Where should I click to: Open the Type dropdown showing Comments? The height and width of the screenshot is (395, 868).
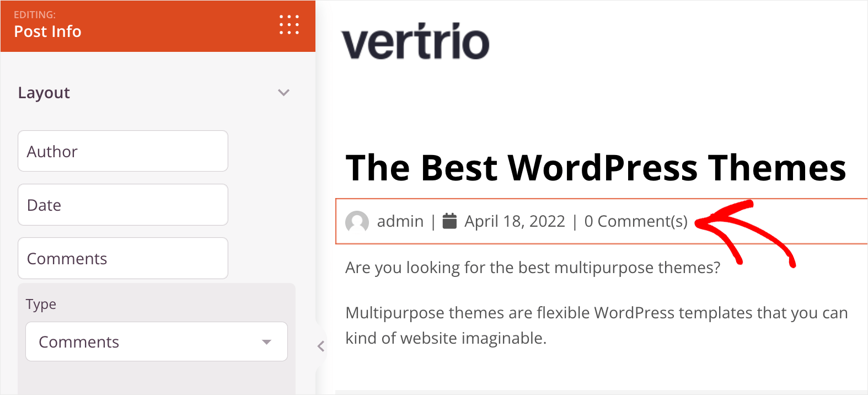click(157, 341)
